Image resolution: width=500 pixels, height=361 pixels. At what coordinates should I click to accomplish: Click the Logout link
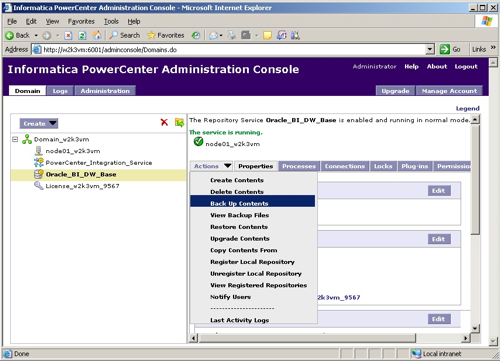point(466,67)
